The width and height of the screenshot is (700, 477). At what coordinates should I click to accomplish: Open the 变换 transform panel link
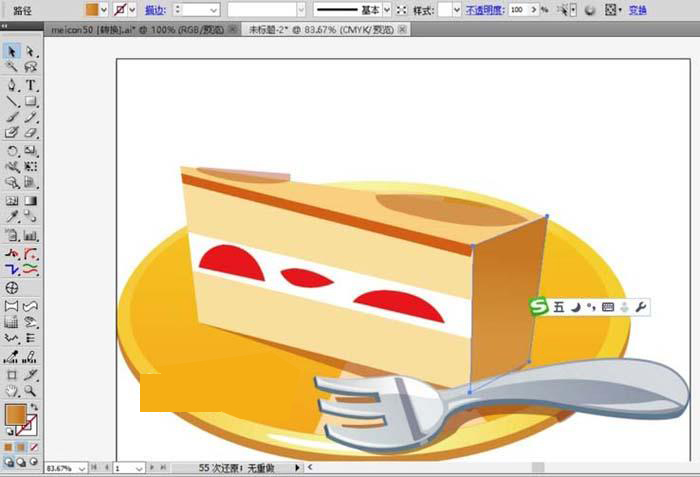pyautogui.click(x=638, y=10)
